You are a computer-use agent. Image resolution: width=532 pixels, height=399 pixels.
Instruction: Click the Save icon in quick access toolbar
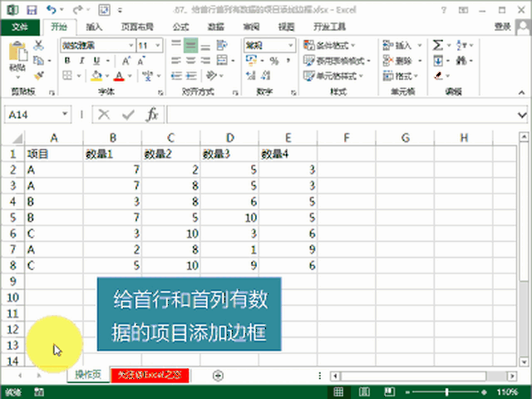click(x=31, y=10)
